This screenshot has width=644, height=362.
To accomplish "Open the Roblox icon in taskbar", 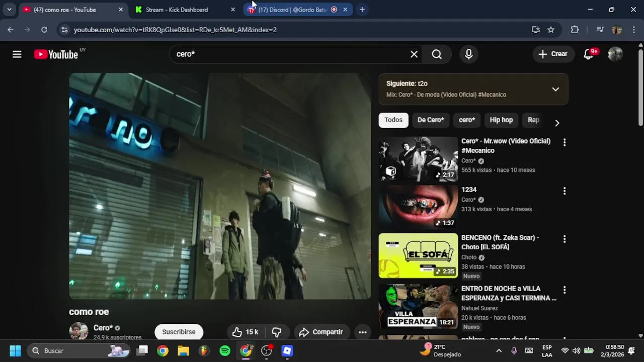I will click(287, 350).
